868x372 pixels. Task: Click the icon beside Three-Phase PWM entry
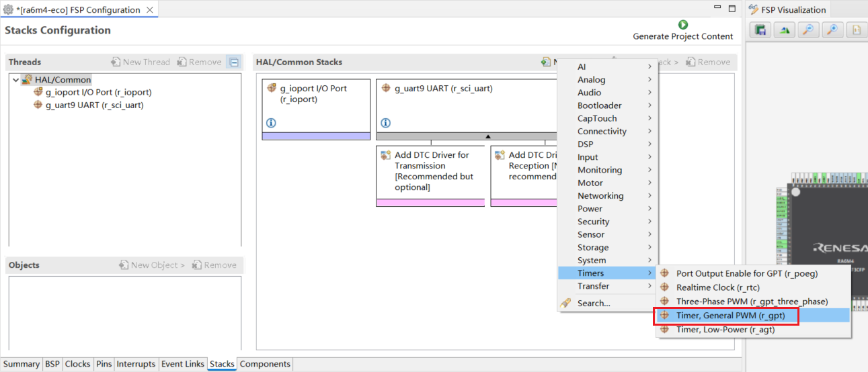(665, 301)
